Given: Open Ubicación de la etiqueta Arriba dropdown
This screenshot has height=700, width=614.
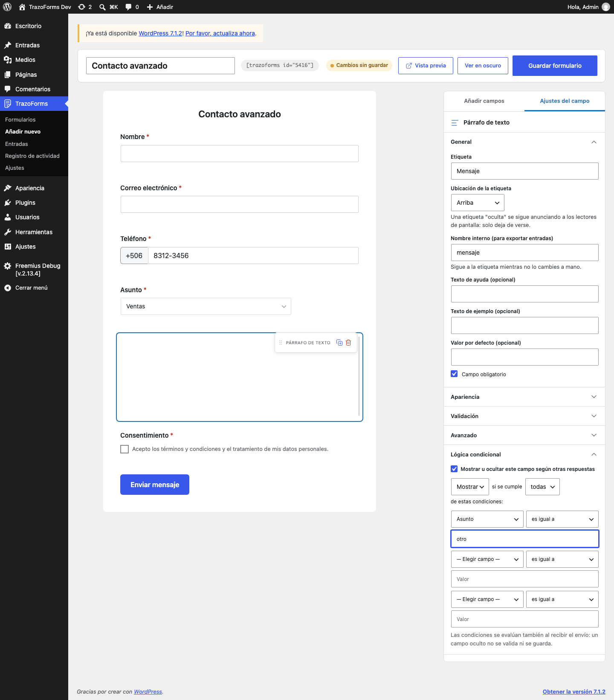Looking at the screenshot, I should point(478,203).
